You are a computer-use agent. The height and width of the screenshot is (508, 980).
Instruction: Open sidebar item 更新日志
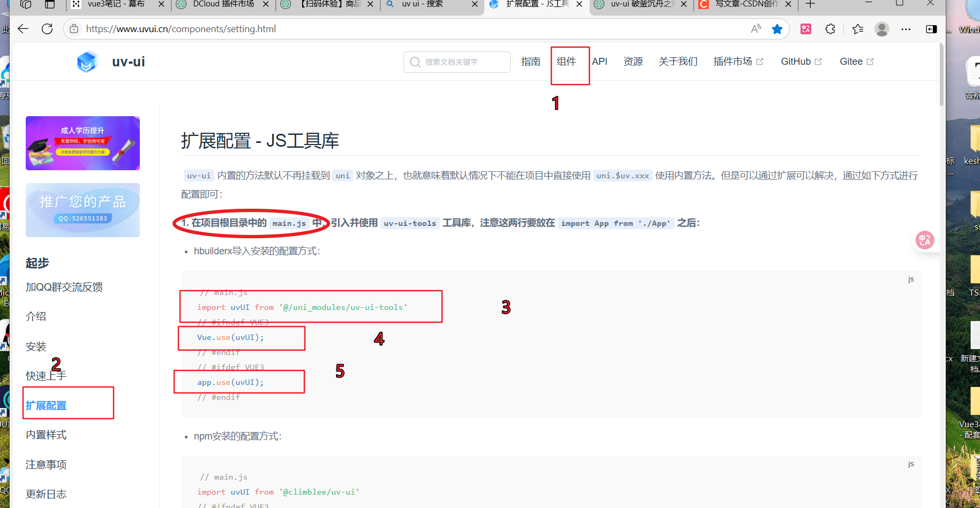point(46,494)
